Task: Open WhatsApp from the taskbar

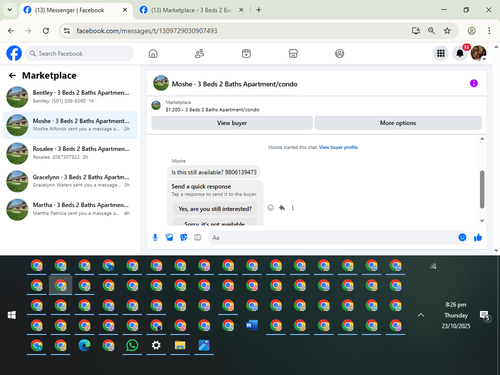Action: [132, 345]
